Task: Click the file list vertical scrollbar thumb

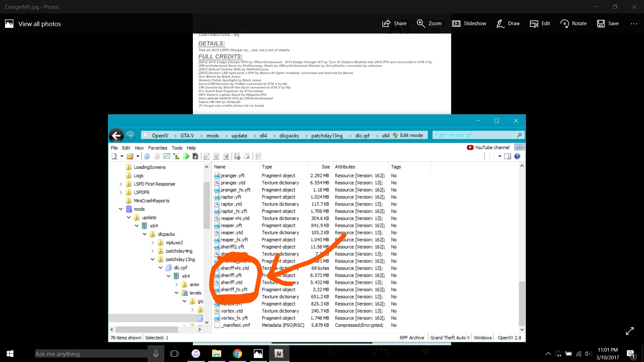Action: click(522, 303)
